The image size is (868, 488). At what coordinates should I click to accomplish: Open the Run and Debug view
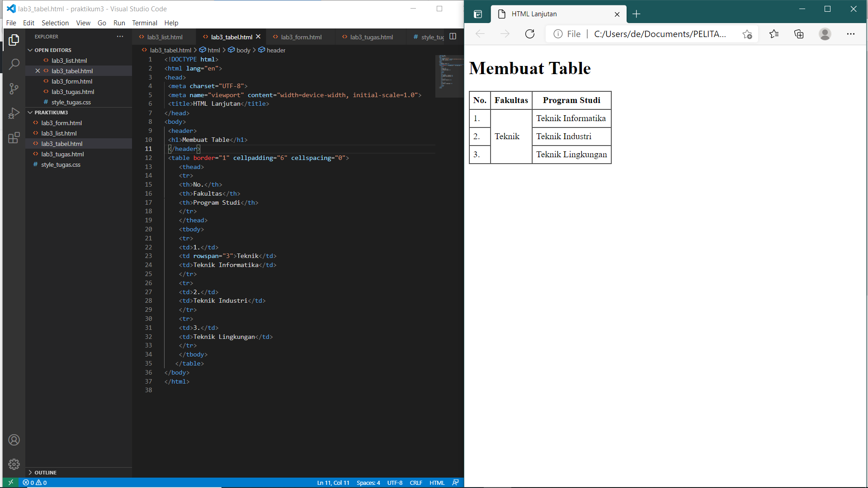[14, 113]
